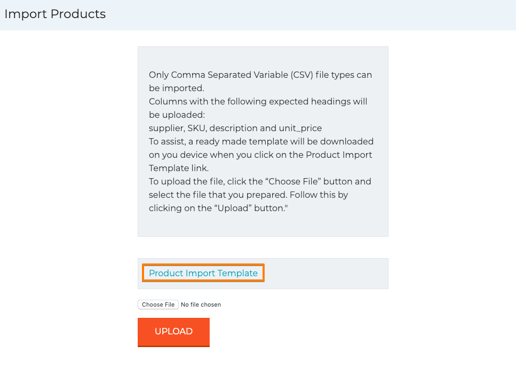Click the 'To upload the file' instruction sentence
Viewport: 516px width, 377px height.
tap(260, 195)
